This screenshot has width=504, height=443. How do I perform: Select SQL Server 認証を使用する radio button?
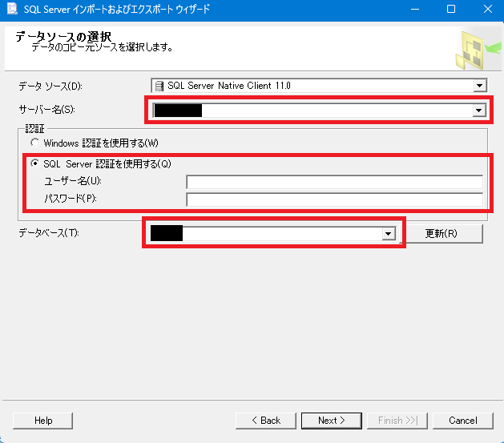tap(34, 163)
